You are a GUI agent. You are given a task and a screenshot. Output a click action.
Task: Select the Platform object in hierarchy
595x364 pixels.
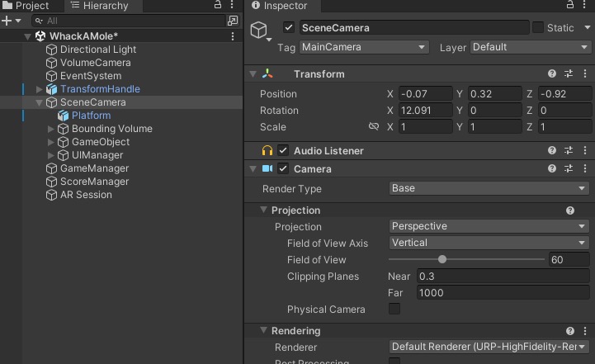tap(91, 116)
